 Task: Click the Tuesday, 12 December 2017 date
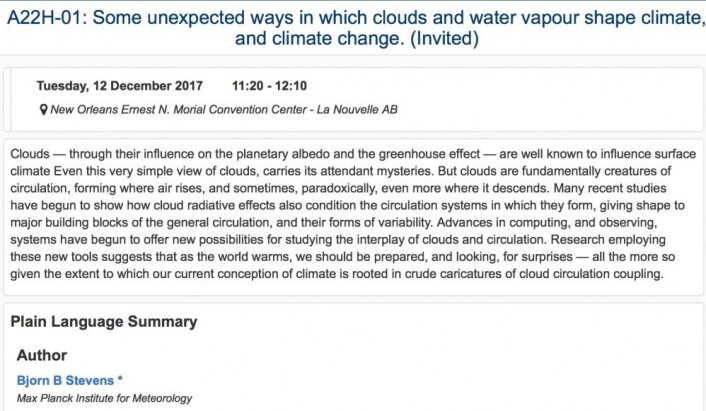pos(120,86)
